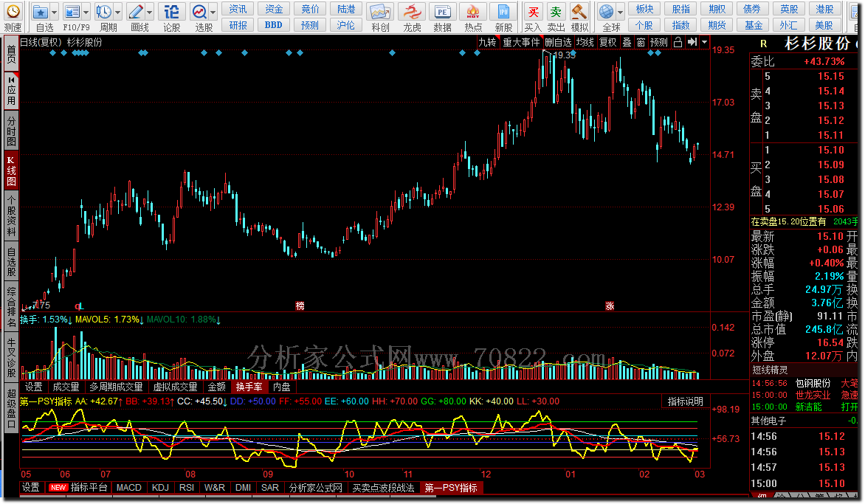Open the F10/F9 company info icon

(72, 12)
